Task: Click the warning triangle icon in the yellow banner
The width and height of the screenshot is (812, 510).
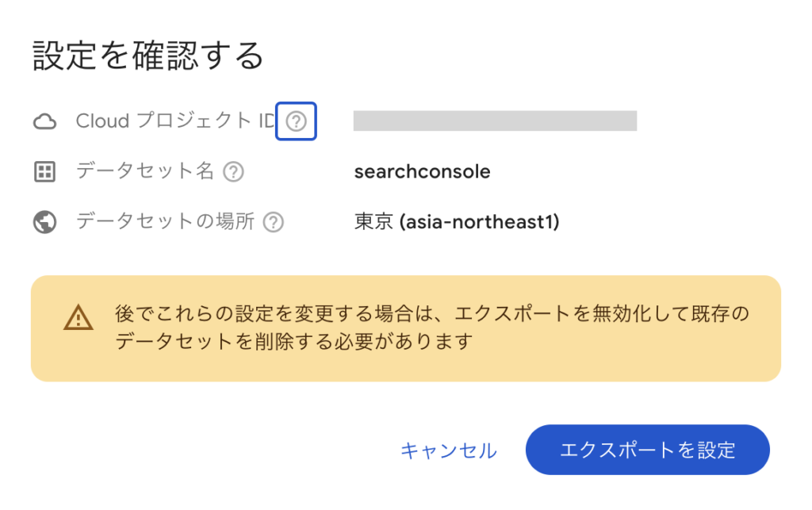Action: 79,317
